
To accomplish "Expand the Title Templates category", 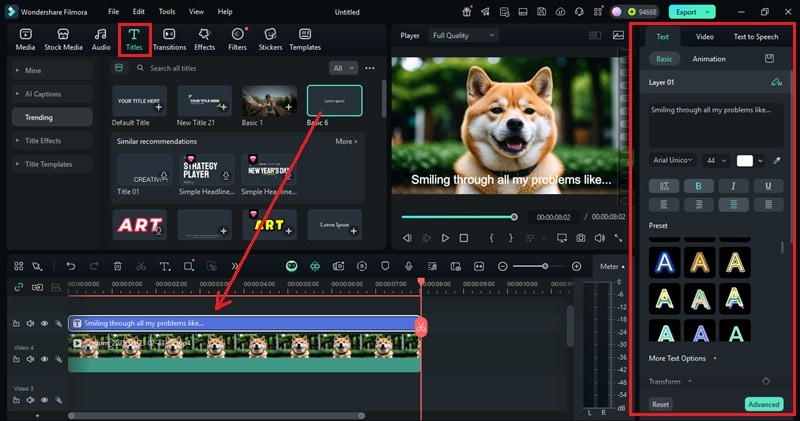I will 52,164.
